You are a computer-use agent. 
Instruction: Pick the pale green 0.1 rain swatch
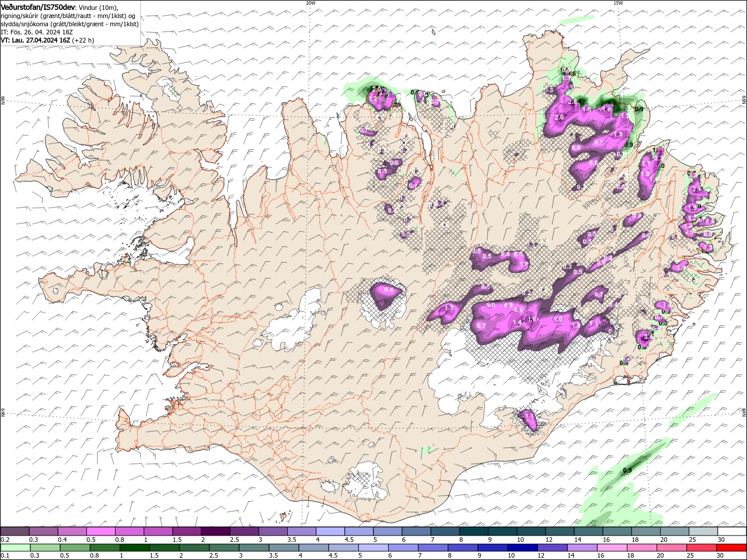tap(15, 548)
